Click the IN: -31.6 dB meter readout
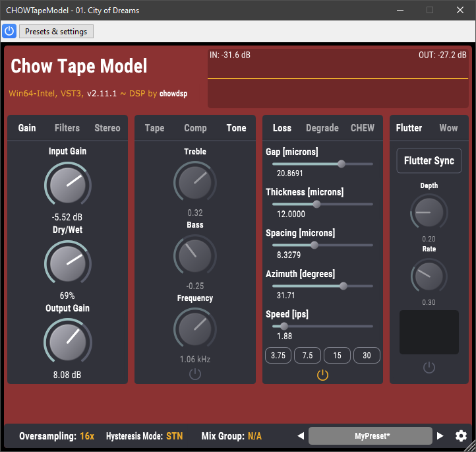This screenshot has width=476, height=452. tap(230, 55)
